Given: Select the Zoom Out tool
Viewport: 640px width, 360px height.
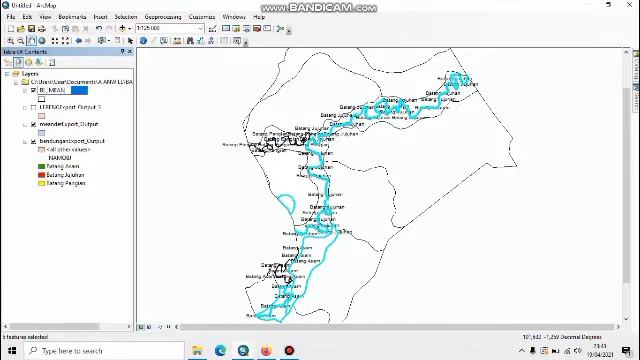Looking at the screenshot, I should [20, 41].
